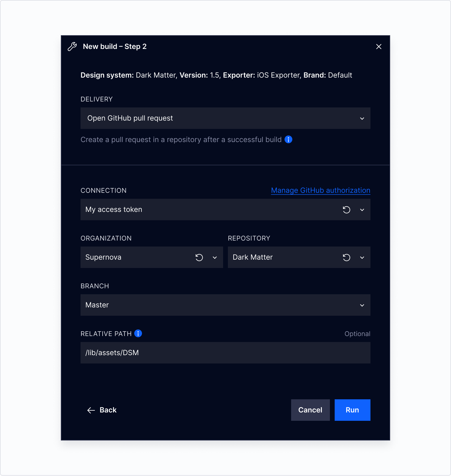Go Back to the previous step

(102, 410)
